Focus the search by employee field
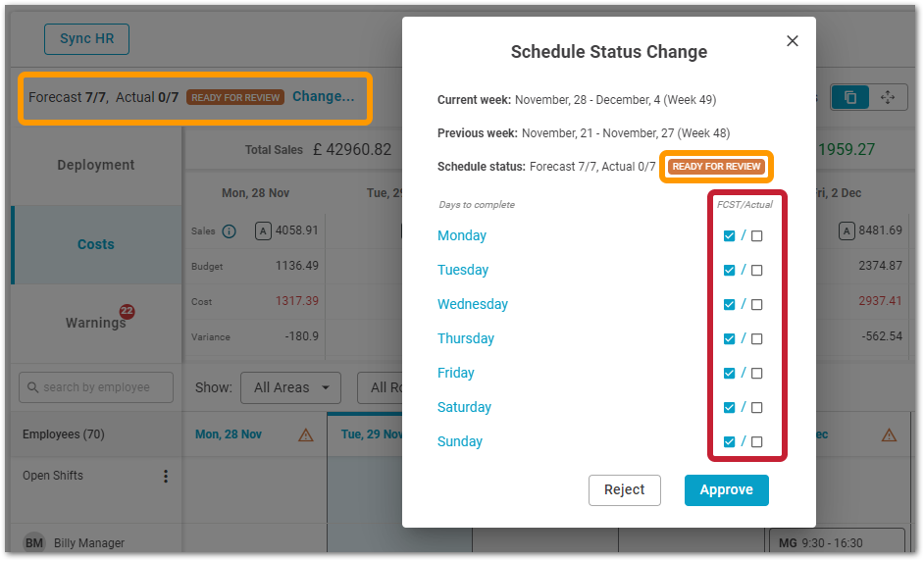 tap(96, 387)
